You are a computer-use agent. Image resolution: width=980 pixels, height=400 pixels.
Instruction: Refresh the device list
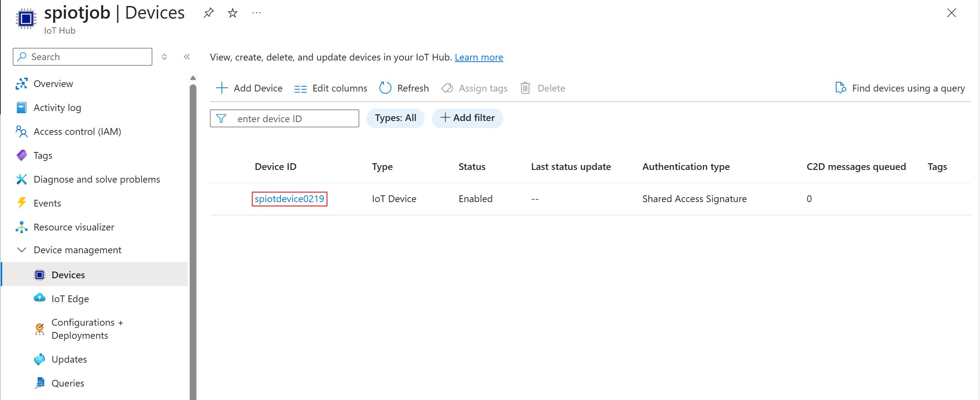tap(404, 88)
